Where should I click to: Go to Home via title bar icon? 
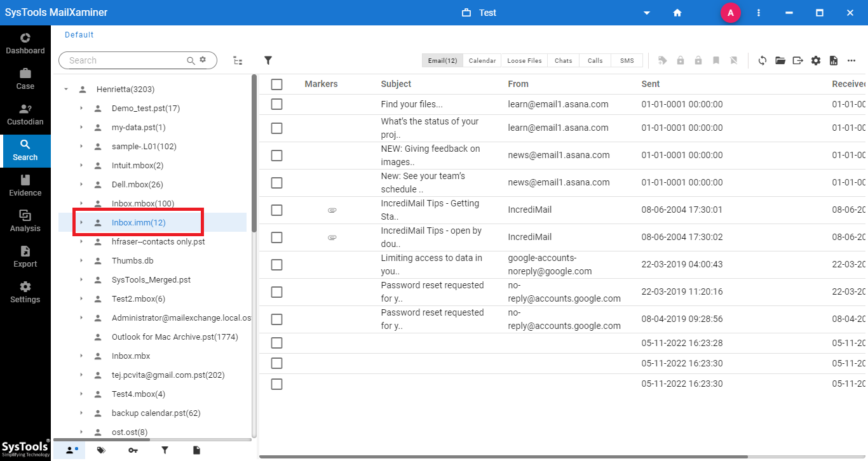(677, 13)
